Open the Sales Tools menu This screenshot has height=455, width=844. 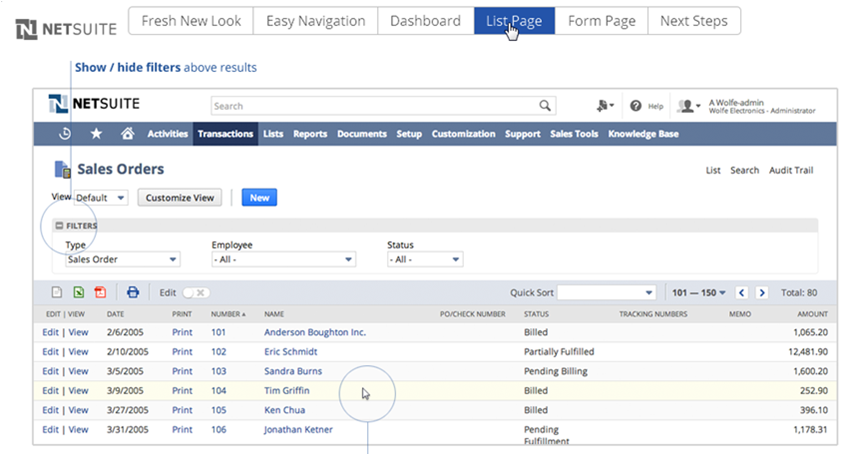[x=574, y=134]
